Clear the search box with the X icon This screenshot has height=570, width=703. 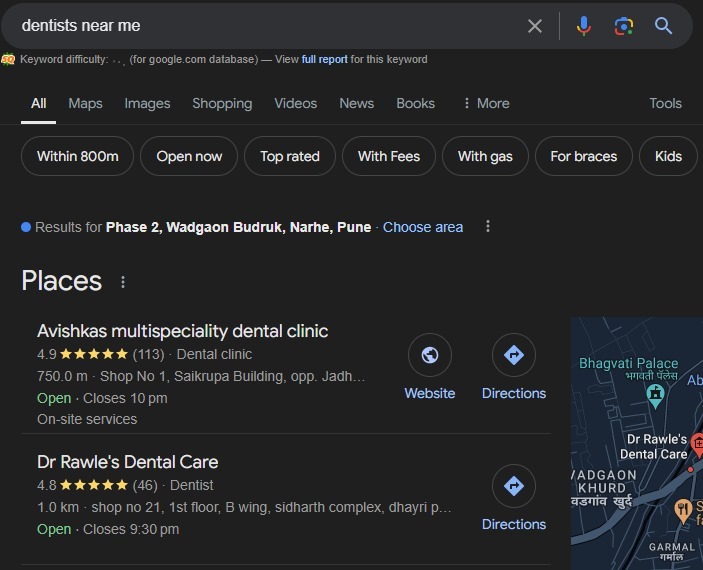click(534, 26)
